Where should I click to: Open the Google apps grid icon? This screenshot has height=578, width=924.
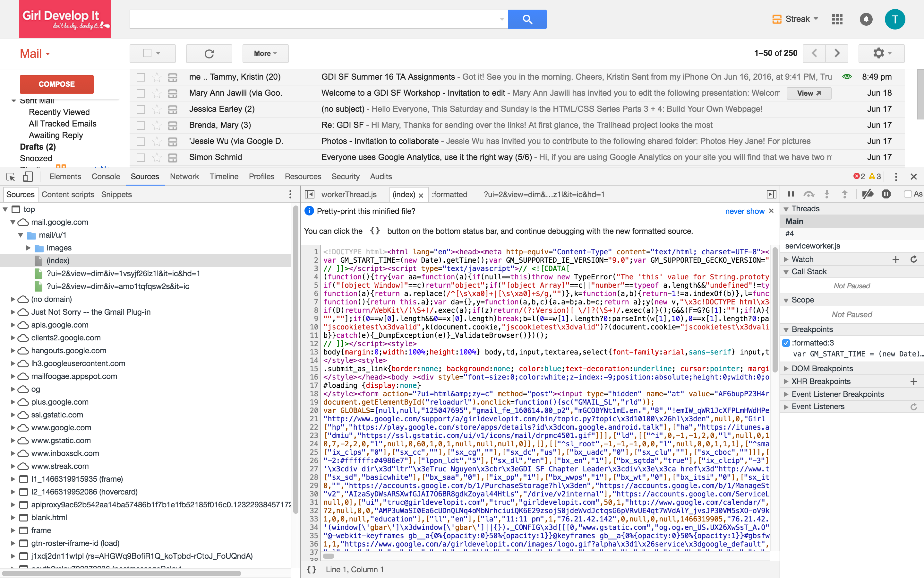point(837,19)
